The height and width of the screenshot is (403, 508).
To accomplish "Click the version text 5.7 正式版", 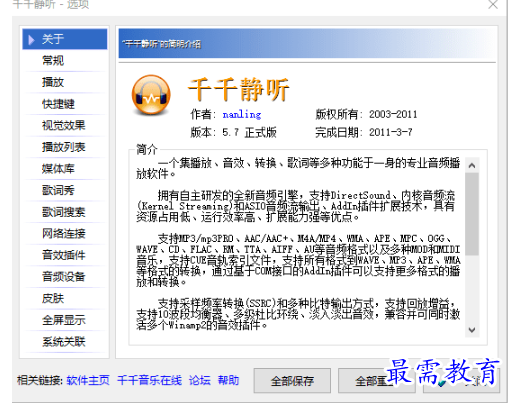I will (x=249, y=133).
